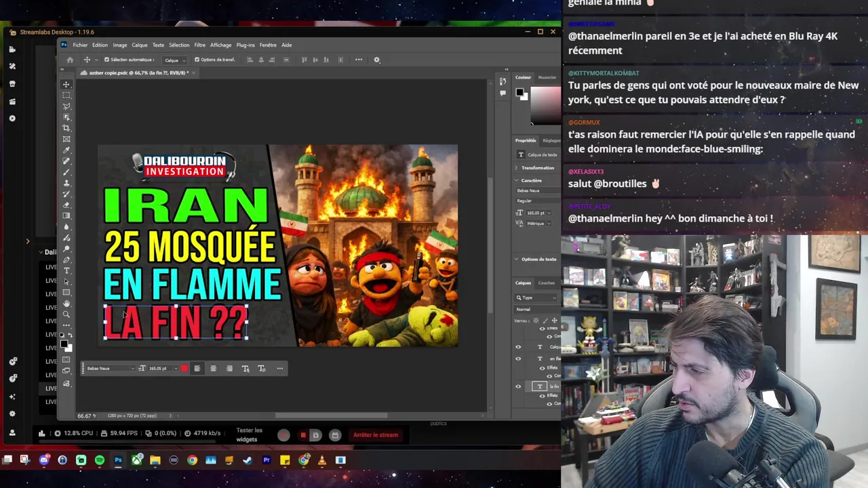
Task: Open the Fenêtre menu
Action: click(x=268, y=45)
